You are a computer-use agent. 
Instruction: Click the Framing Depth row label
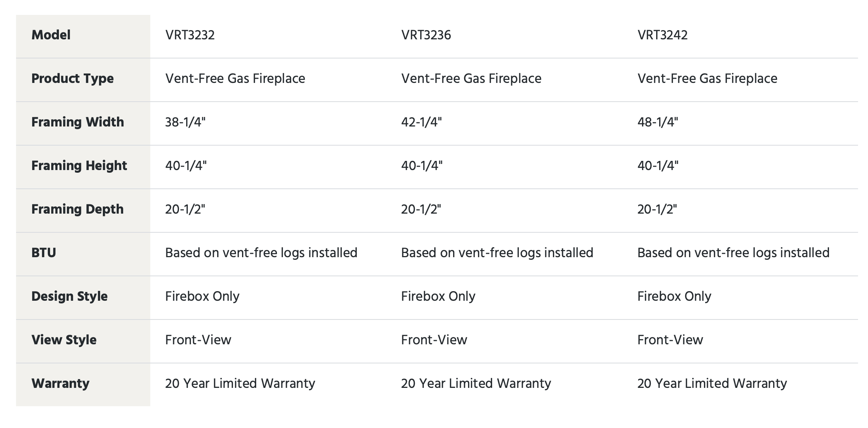coord(78,209)
